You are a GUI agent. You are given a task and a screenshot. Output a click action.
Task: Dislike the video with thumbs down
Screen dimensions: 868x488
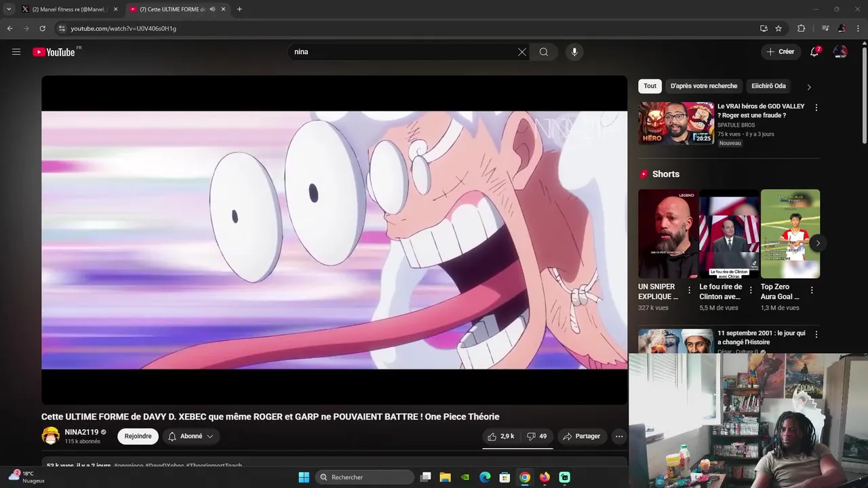coord(537,436)
